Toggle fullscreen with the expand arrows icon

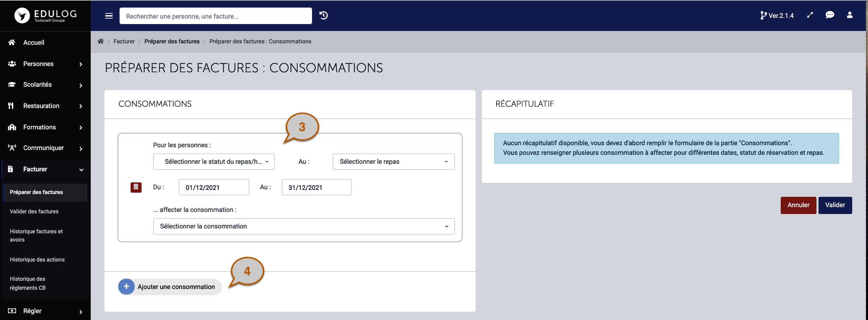[x=810, y=15]
